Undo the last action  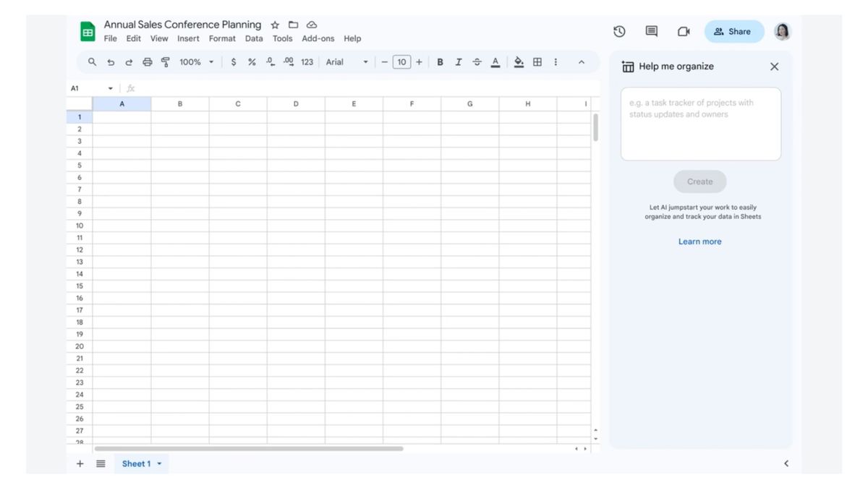pyautogui.click(x=111, y=62)
